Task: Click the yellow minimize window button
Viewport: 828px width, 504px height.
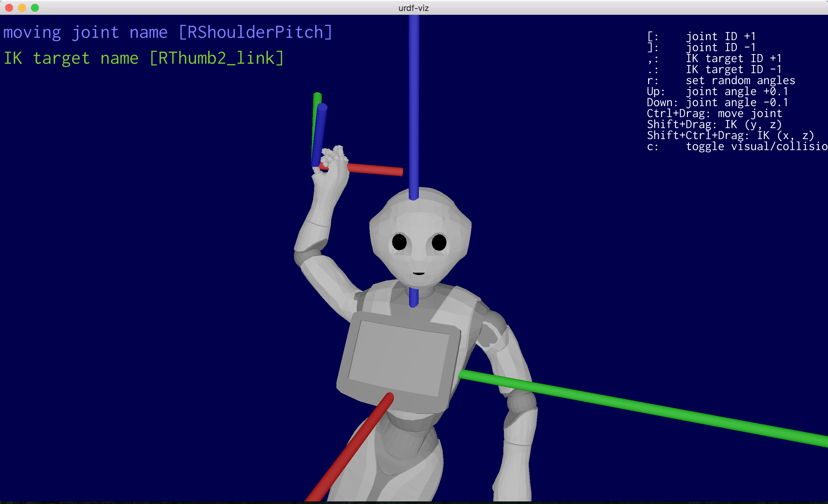Action: click(22, 8)
